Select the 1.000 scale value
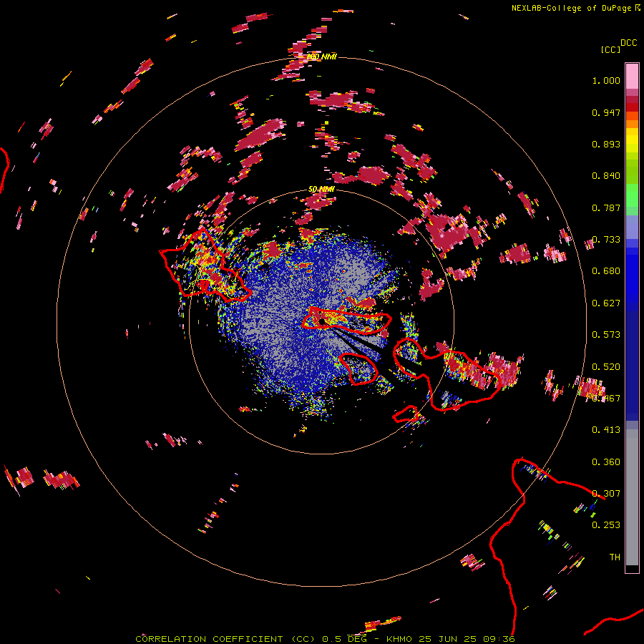This screenshot has height=644, width=644. coord(606,80)
